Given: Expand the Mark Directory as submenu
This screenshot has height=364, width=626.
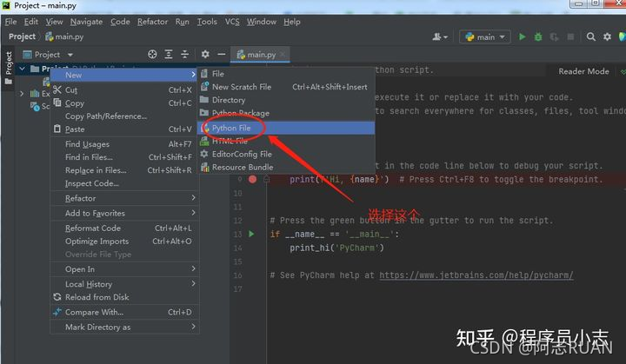Looking at the screenshot, I should pos(123,328).
